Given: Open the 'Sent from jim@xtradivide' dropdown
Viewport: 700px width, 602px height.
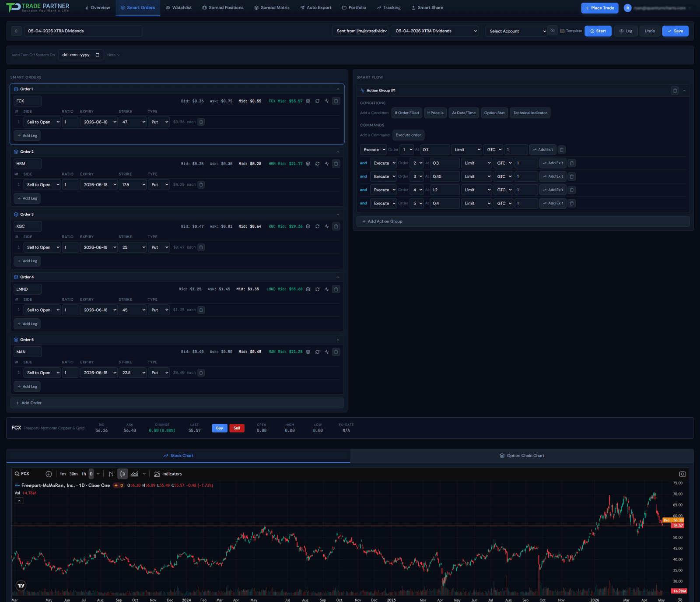Looking at the screenshot, I should (x=360, y=31).
